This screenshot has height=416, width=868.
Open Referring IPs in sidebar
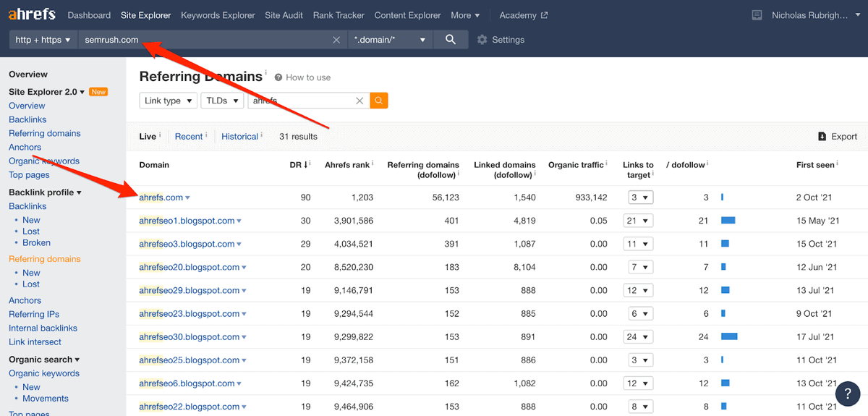pyautogui.click(x=34, y=314)
